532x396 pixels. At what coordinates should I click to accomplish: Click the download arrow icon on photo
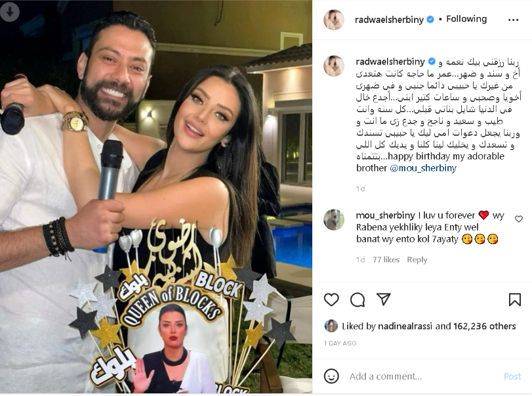pyautogui.click(x=9, y=12)
